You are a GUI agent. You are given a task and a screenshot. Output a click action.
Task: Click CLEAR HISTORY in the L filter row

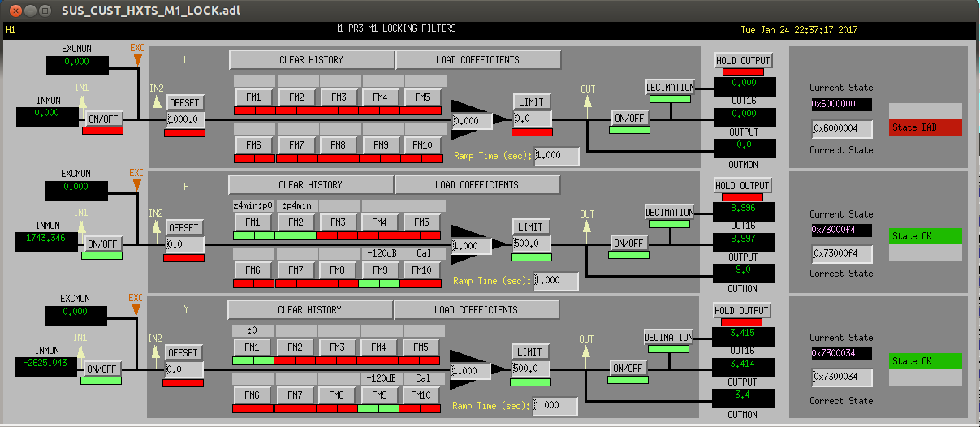[312, 60]
